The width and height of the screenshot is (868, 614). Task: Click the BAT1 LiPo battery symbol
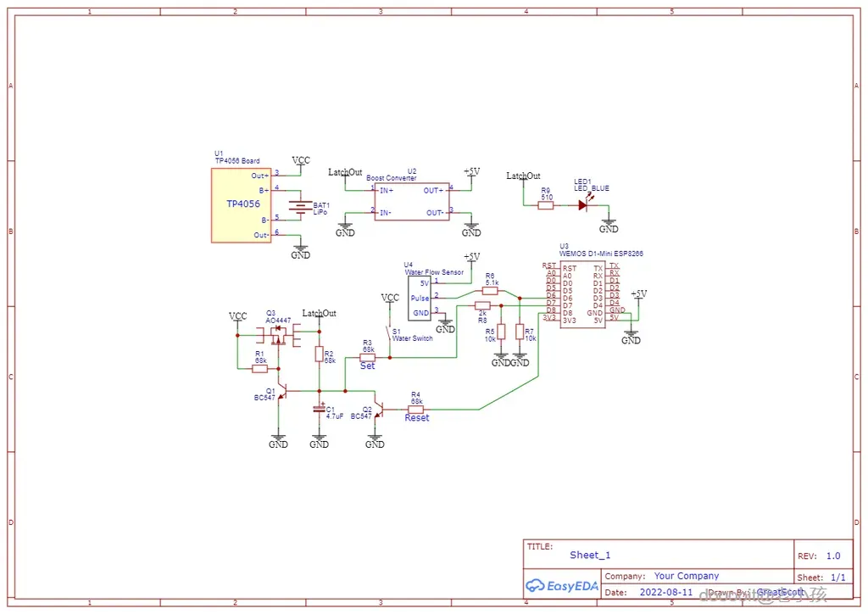[301, 208]
